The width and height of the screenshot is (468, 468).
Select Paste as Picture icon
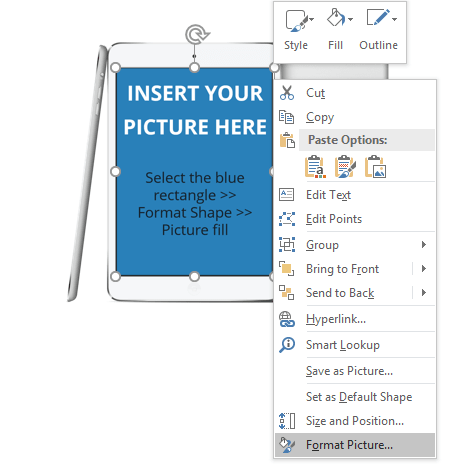(x=375, y=166)
